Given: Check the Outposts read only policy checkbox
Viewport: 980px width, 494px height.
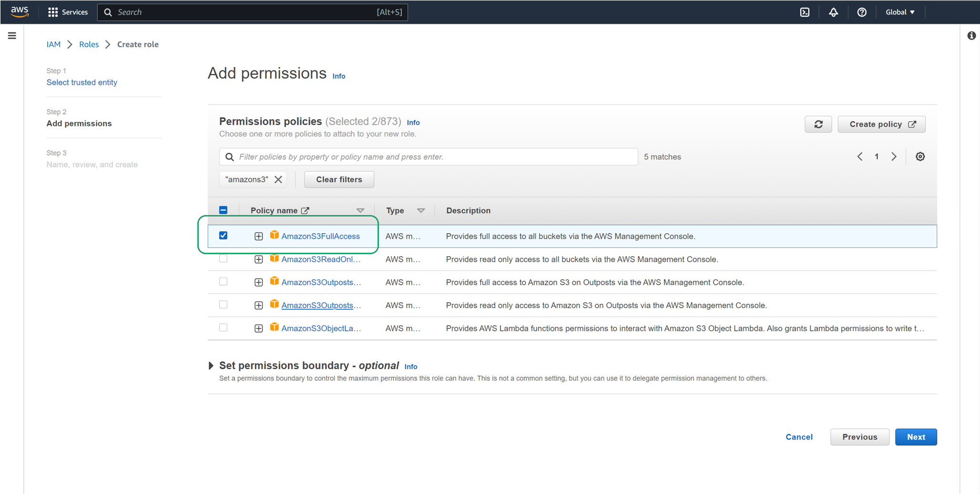Looking at the screenshot, I should (223, 304).
